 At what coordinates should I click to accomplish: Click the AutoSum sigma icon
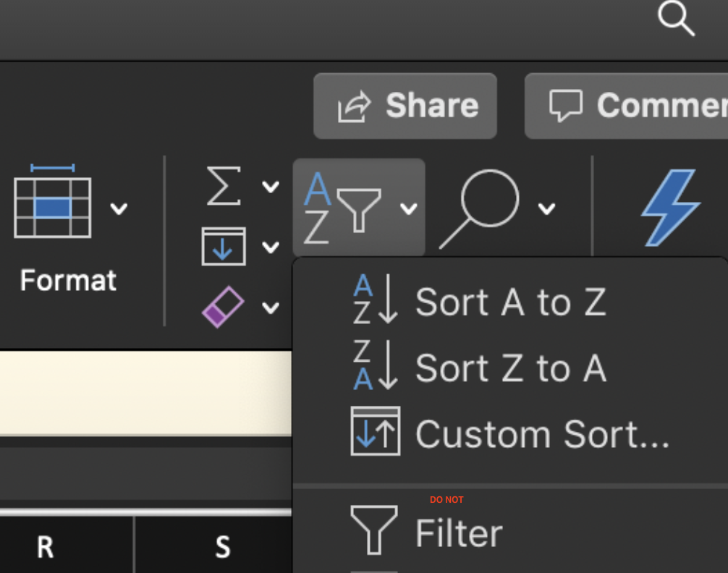point(224,187)
